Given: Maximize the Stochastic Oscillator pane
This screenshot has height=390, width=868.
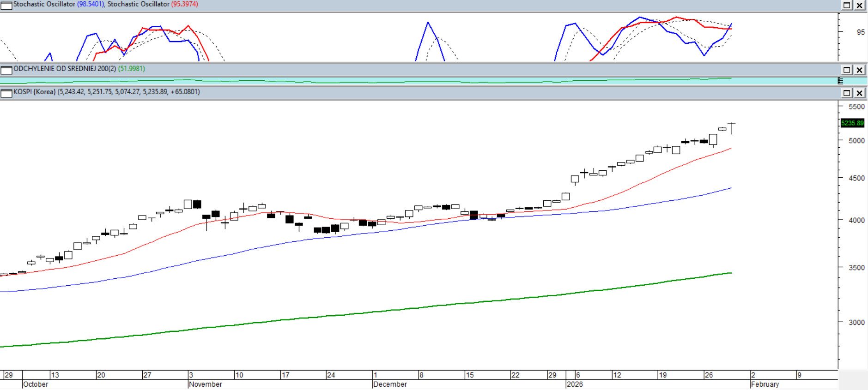Looking at the screenshot, I should point(847,6).
